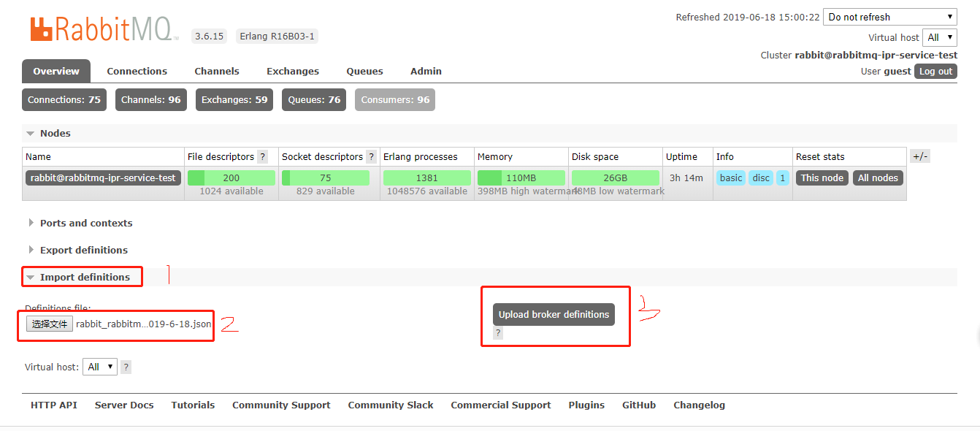Reset stats for All nodes
Viewport: 980px width, 431px height.
(x=878, y=178)
